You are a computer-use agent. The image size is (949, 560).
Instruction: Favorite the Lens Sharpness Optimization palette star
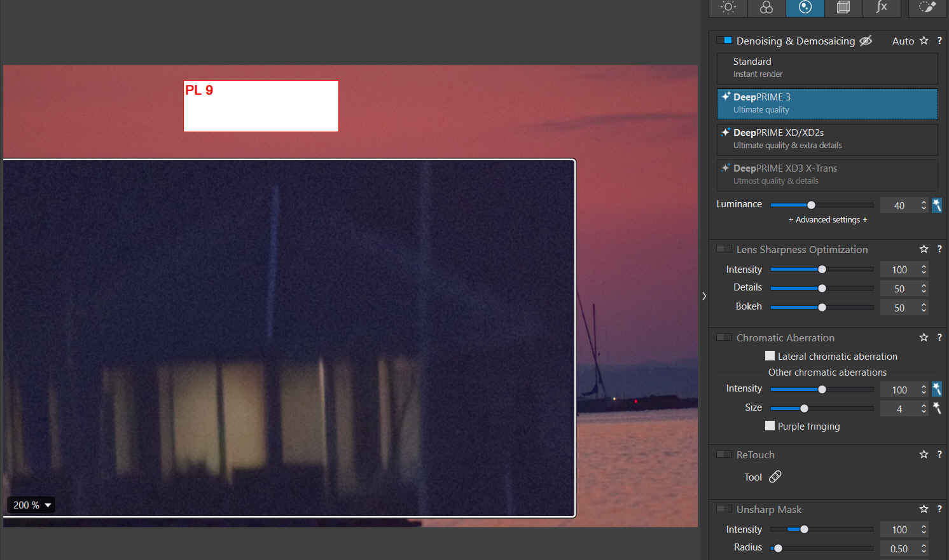point(924,249)
